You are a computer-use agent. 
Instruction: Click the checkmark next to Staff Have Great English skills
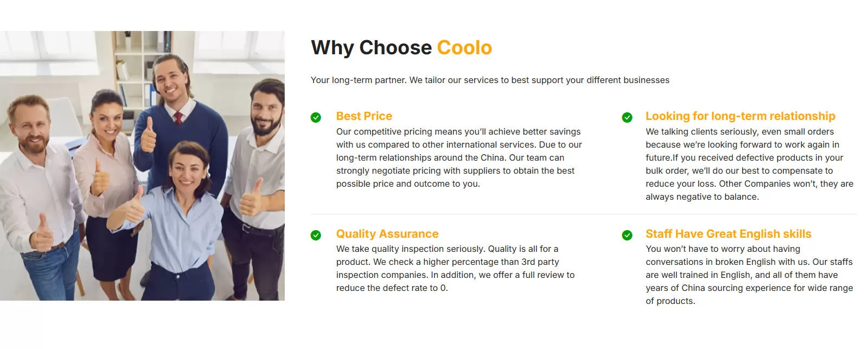627,235
